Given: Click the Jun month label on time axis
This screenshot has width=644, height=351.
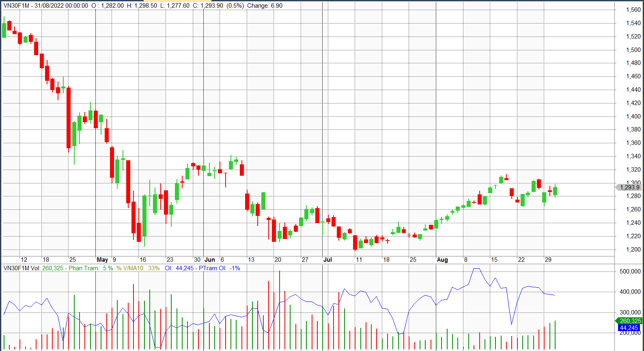Looking at the screenshot, I should [x=210, y=260].
